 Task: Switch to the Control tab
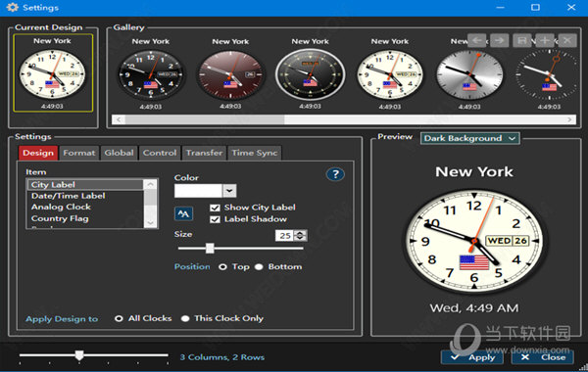pyautogui.click(x=160, y=153)
